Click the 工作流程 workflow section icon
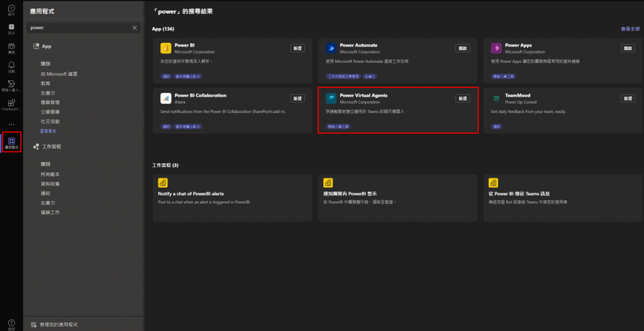 [x=36, y=146]
